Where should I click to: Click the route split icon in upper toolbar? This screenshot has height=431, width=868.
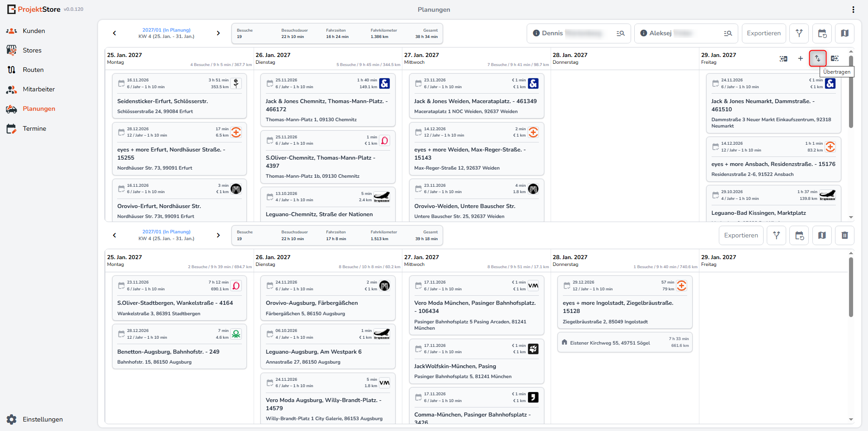(x=799, y=33)
